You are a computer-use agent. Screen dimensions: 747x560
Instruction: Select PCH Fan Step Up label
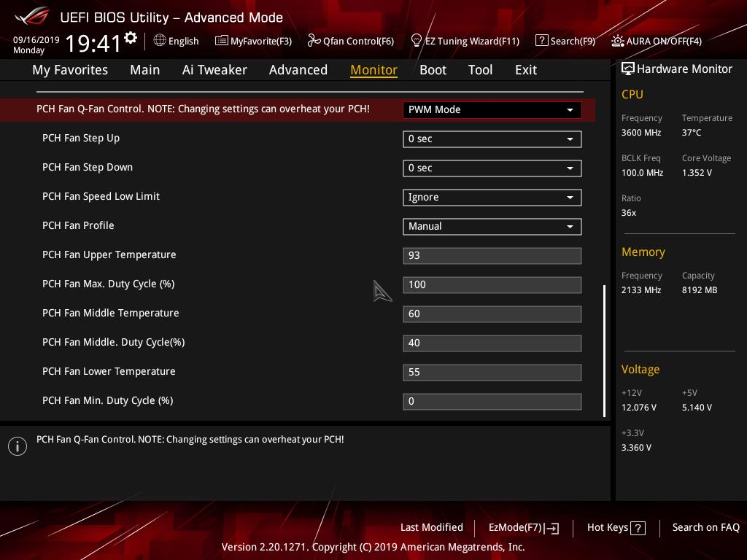81,138
